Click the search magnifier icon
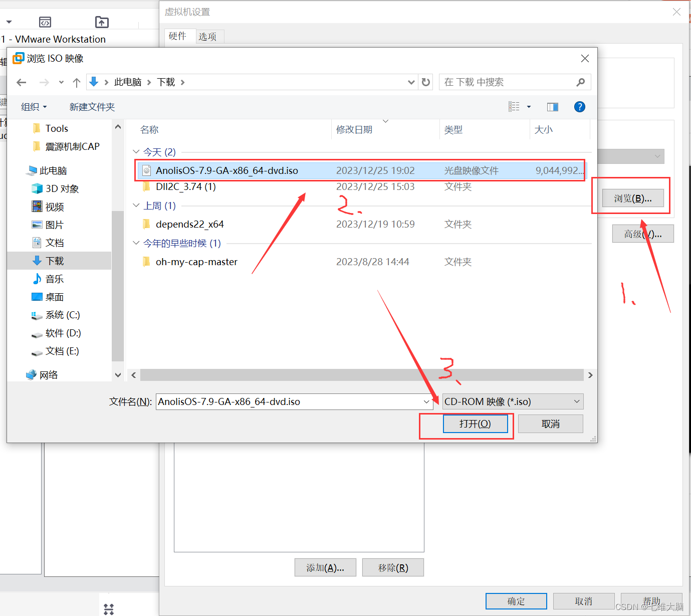Image resolution: width=691 pixels, height=616 pixels. tap(581, 82)
